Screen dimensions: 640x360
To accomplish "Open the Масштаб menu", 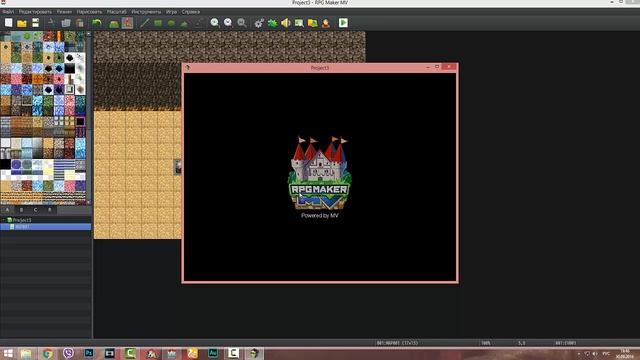I will 116,12.
